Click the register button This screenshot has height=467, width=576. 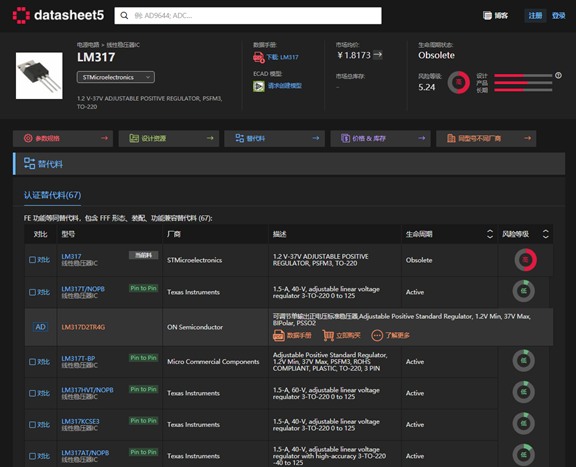535,15
